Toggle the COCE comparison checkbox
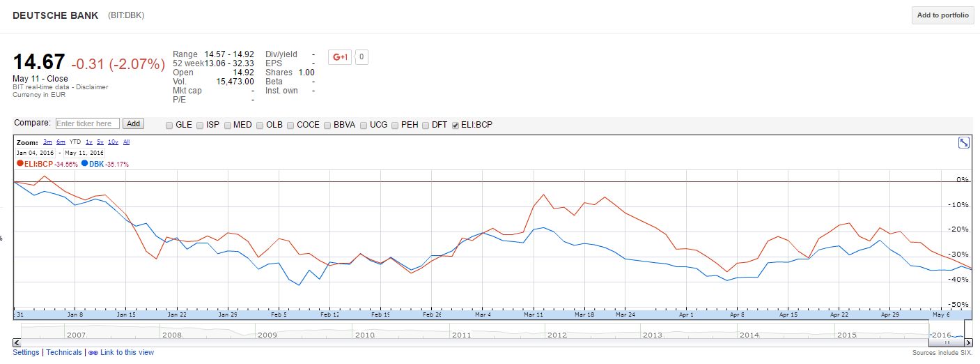 click(x=290, y=126)
